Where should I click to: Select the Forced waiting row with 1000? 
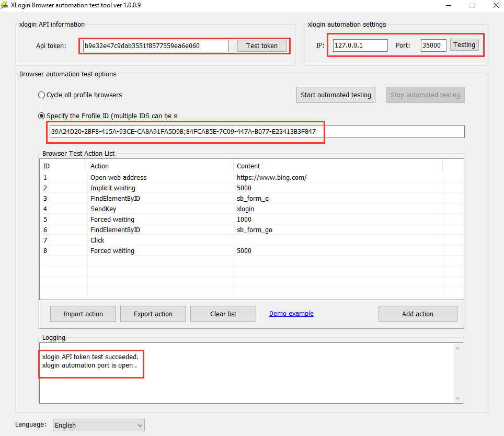[251, 220]
